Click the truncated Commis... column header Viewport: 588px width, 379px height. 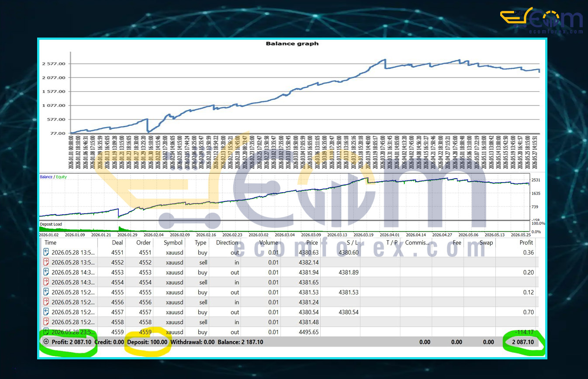[x=417, y=242]
